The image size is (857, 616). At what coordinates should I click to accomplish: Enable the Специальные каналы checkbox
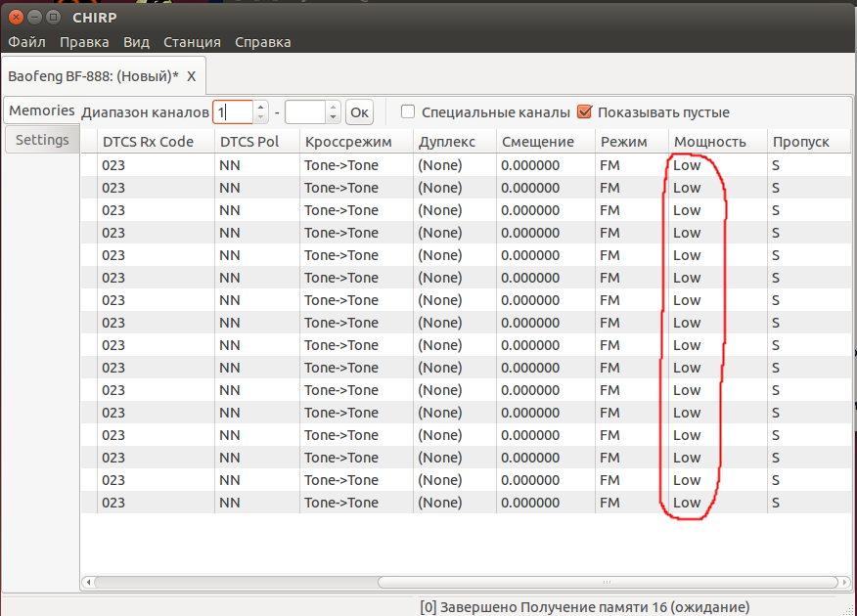[x=409, y=111]
